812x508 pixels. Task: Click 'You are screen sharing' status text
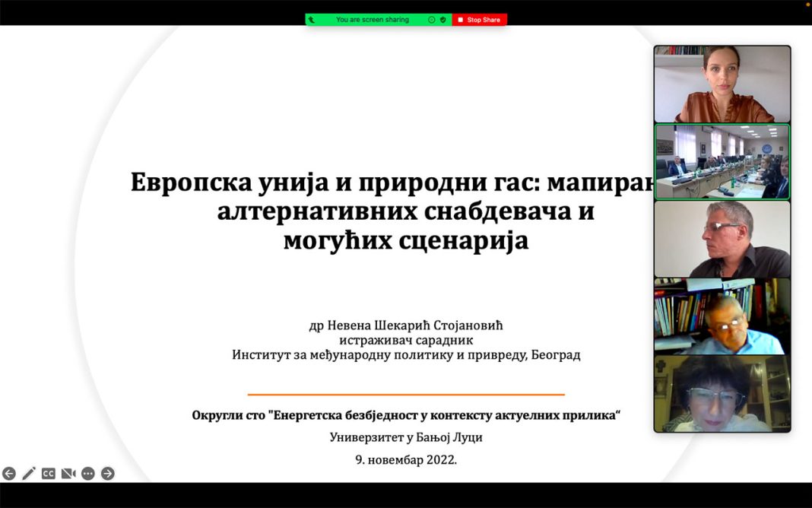coord(373,20)
